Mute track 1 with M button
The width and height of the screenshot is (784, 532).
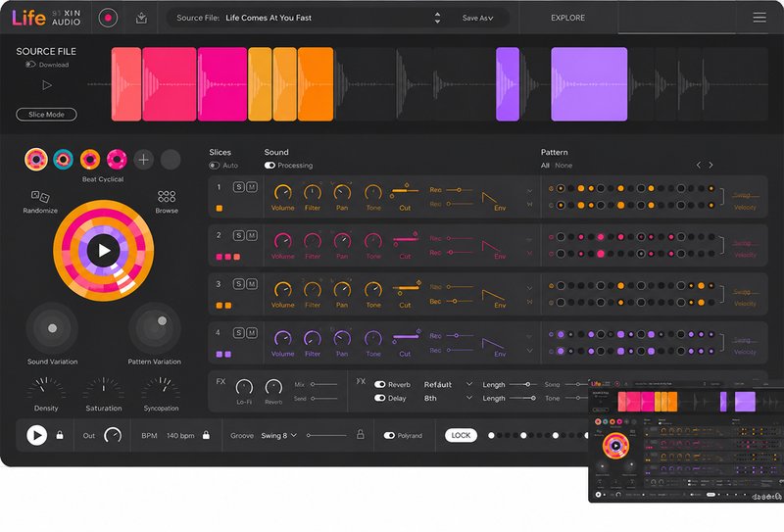coord(252,187)
